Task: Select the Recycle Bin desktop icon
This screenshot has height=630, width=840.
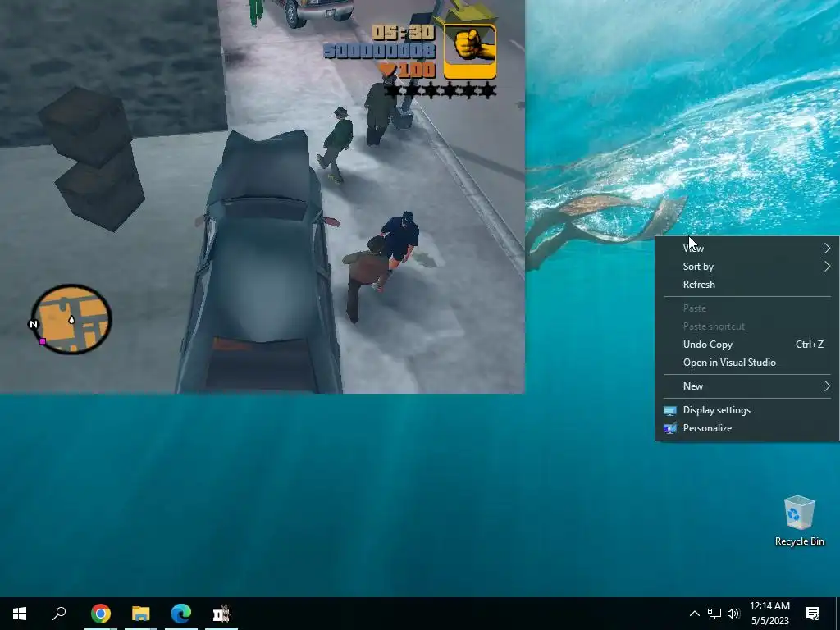Action: (799, 521)
